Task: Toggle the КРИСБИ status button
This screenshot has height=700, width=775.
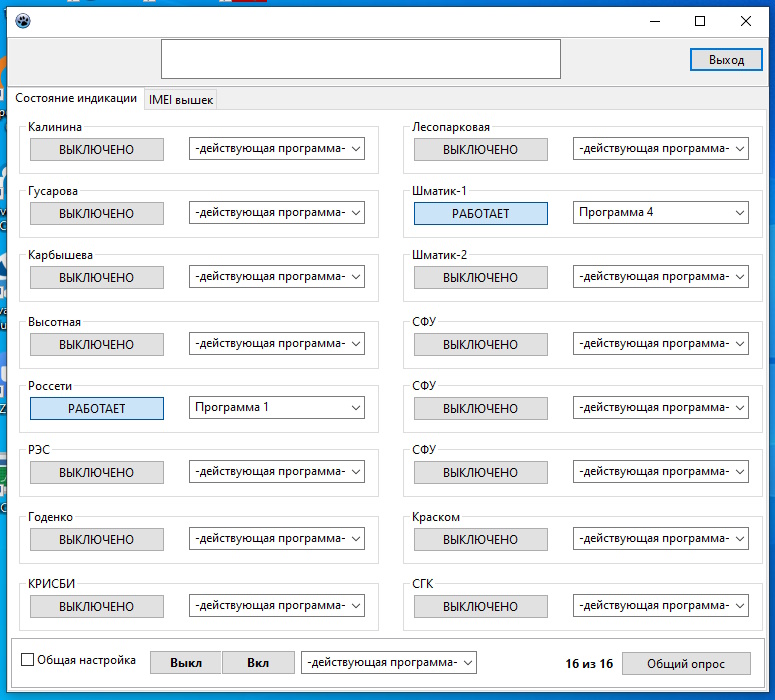Action: (96, 606)
